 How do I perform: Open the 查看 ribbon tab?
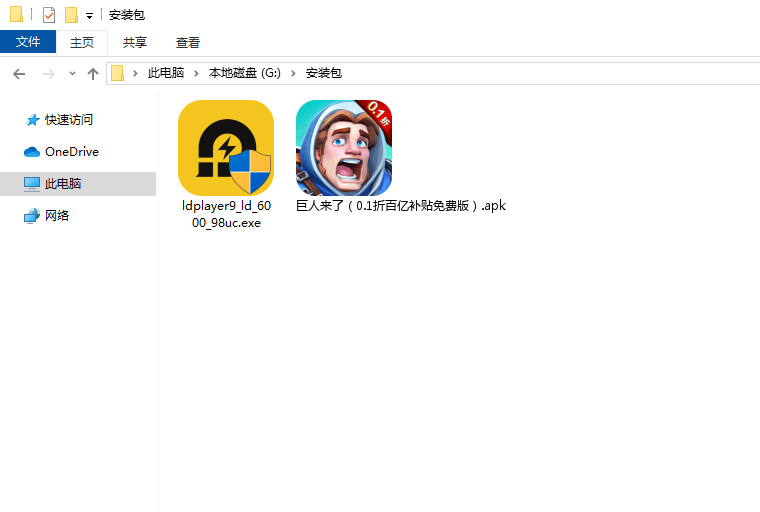[x=188, y=42]
